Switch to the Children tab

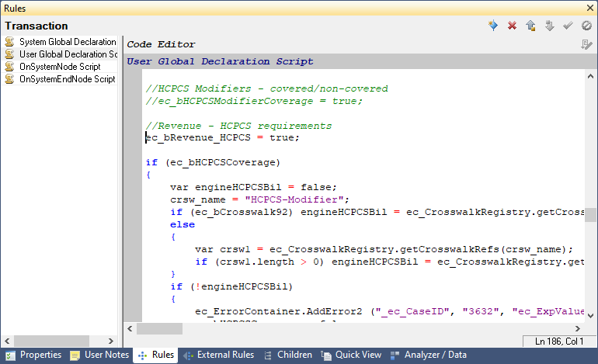(287, 355)
